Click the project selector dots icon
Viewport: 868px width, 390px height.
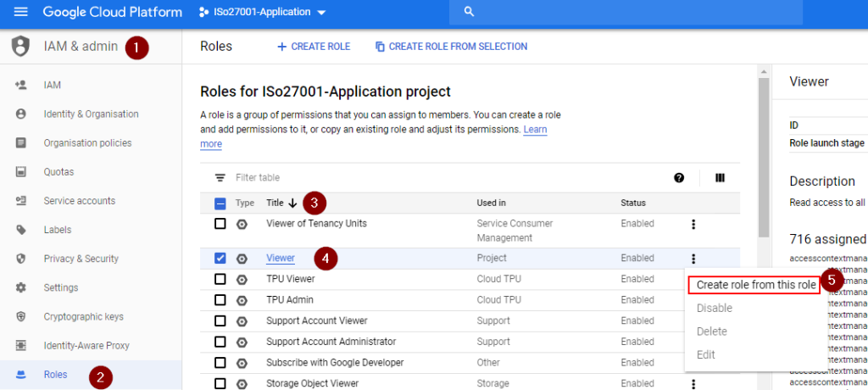pos(203,12)
